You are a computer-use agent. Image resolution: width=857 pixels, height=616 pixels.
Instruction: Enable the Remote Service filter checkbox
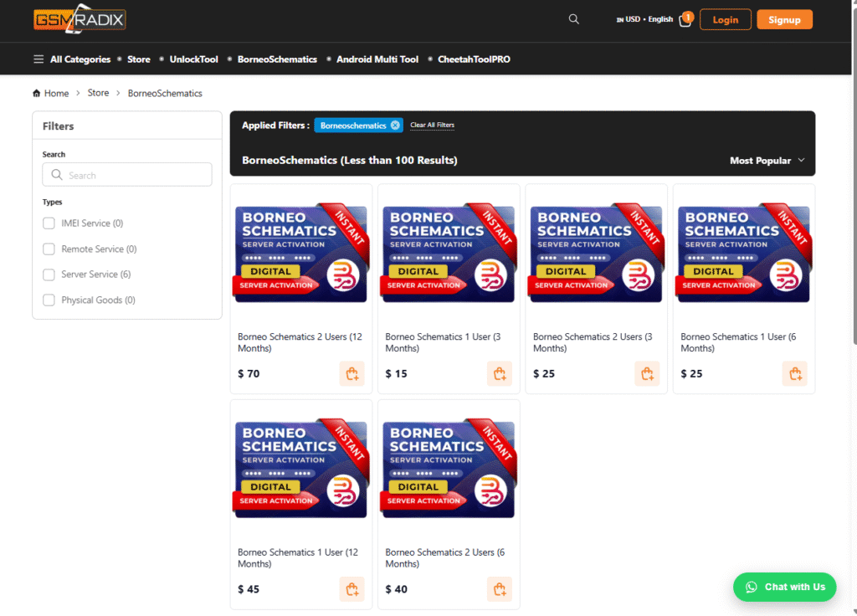coord(49,249)
